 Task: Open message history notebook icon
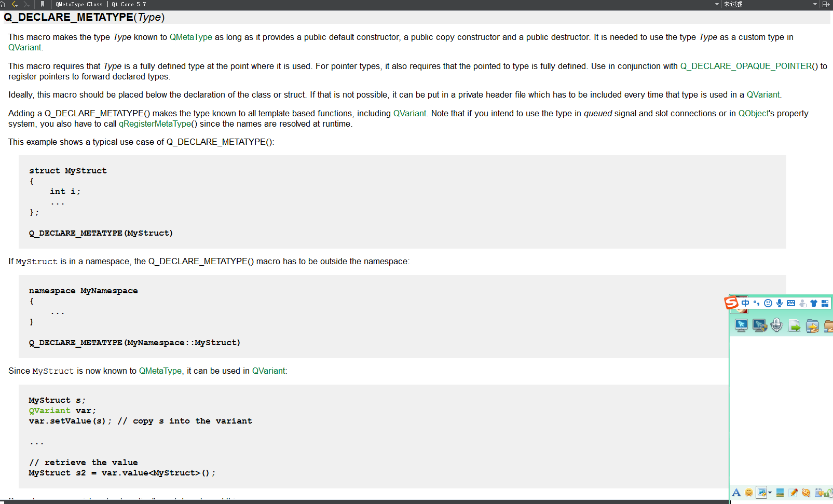[x=819, y=493]
